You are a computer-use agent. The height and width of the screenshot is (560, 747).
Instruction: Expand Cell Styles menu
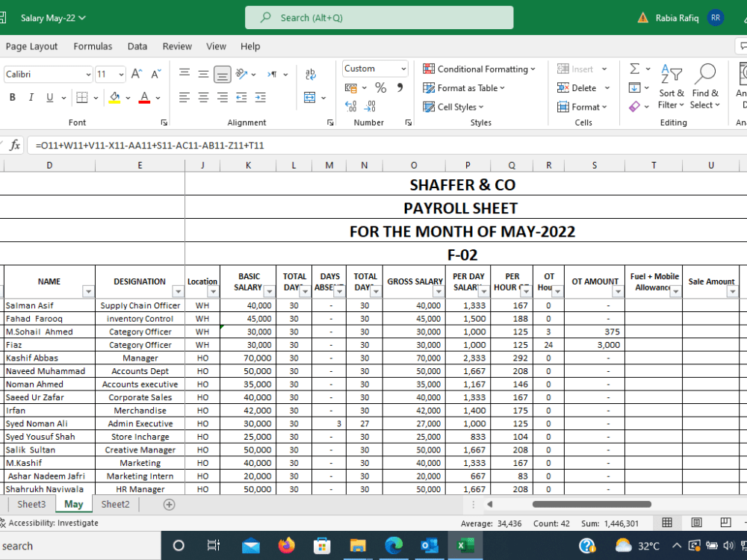(x=453, y=107)
